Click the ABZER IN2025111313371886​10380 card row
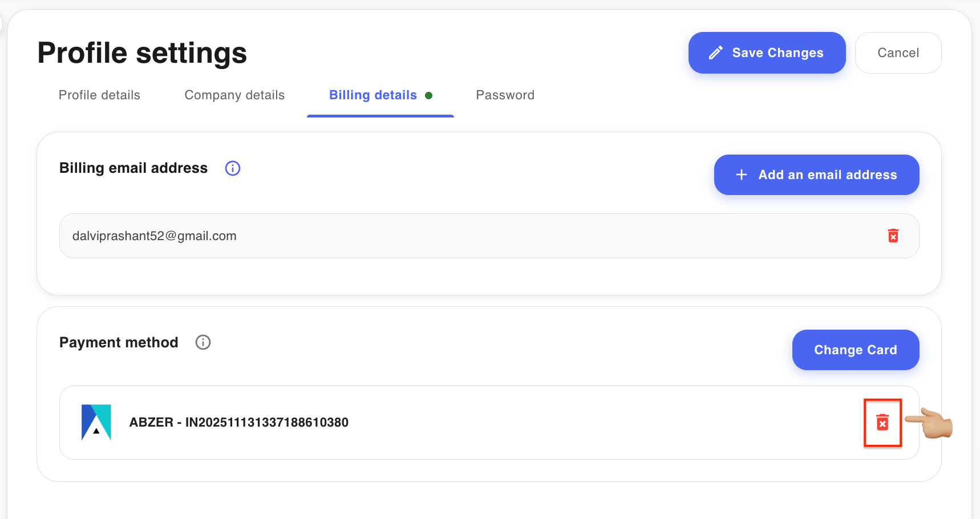Screen dimensions: 980x519 click(489, 423)
